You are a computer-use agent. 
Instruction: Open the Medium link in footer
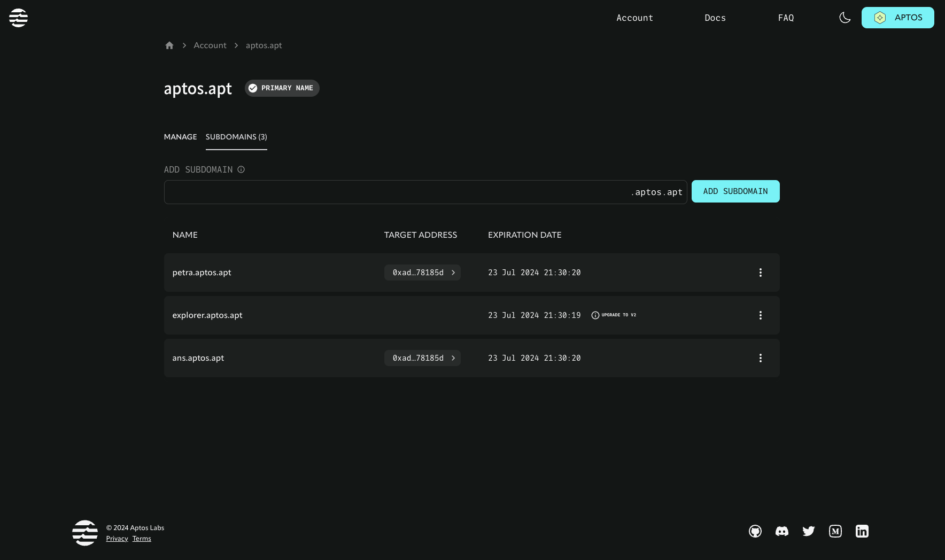835,531
